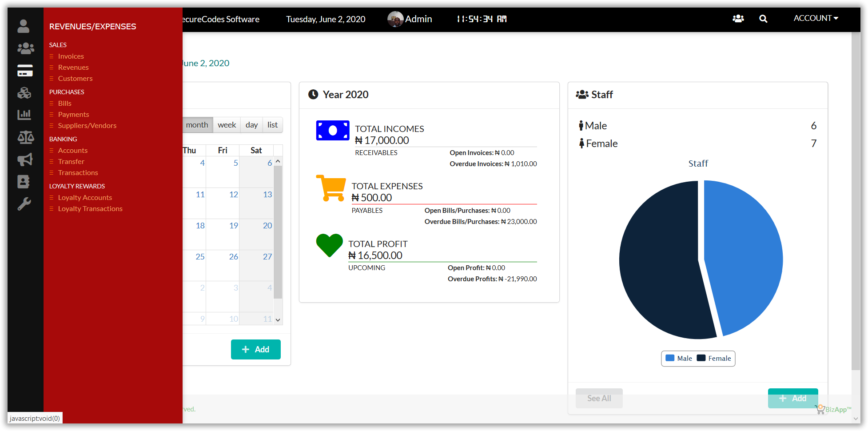Open the balance scale sidebar icon
The width and height of the screenshot is (868, 431).
click(x=25, y=137)
